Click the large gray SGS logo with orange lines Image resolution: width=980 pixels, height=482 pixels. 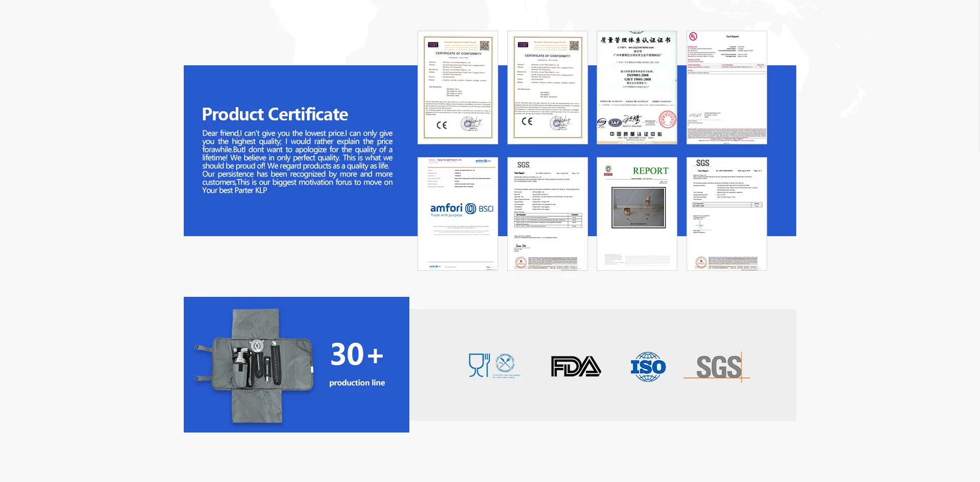point(717,367)
